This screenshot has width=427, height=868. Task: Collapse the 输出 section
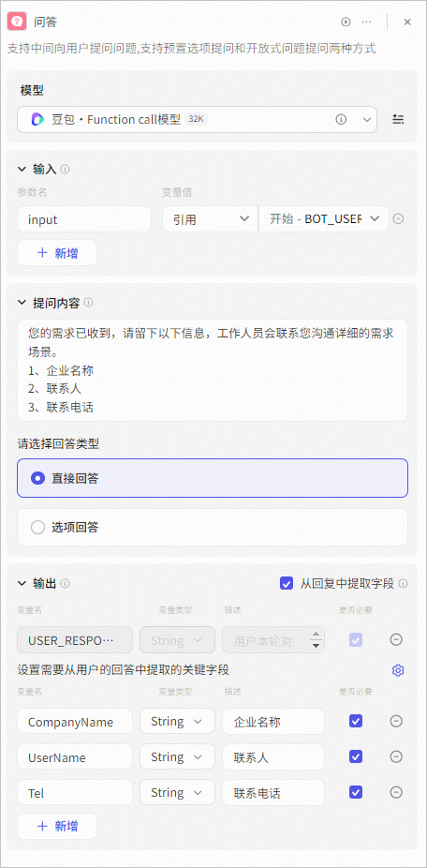22,583
